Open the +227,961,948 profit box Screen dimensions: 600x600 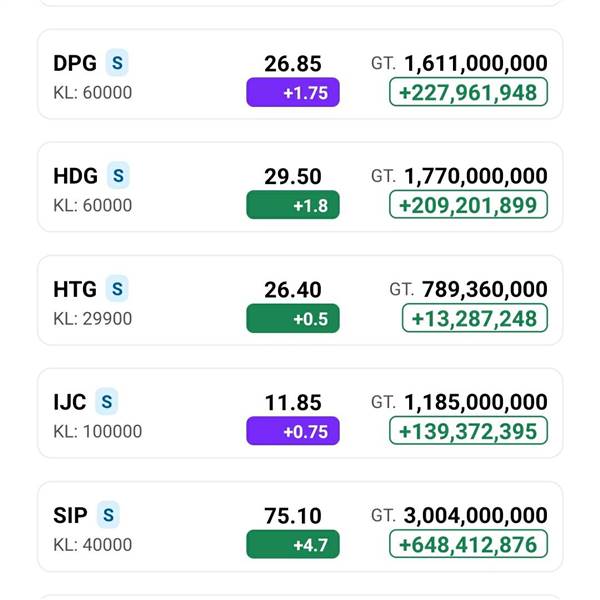(x=468, y=92)
